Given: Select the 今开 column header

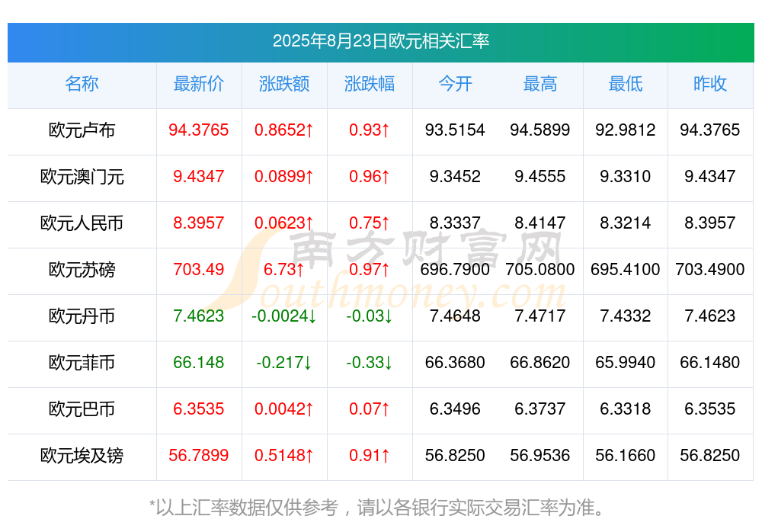Looking at the screenshot, I should [x=455, y=84].
